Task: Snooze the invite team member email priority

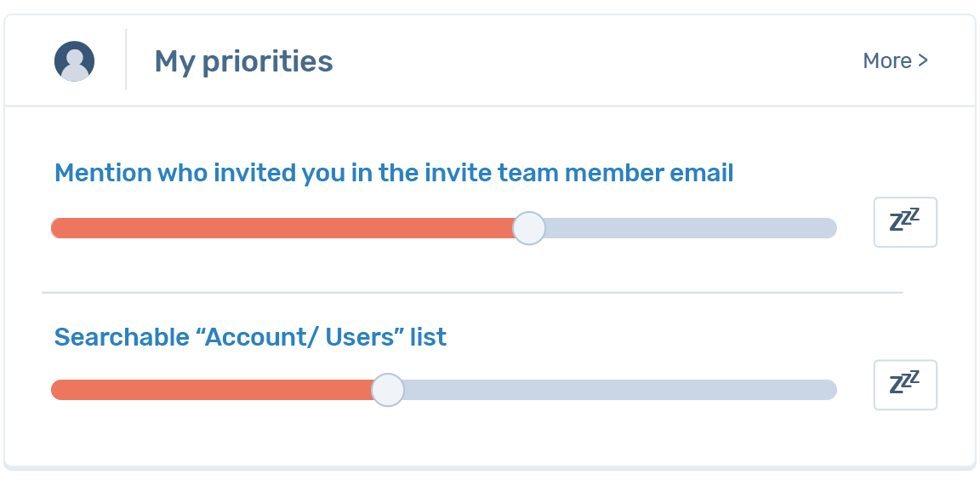Action: (x=905, y=222)
